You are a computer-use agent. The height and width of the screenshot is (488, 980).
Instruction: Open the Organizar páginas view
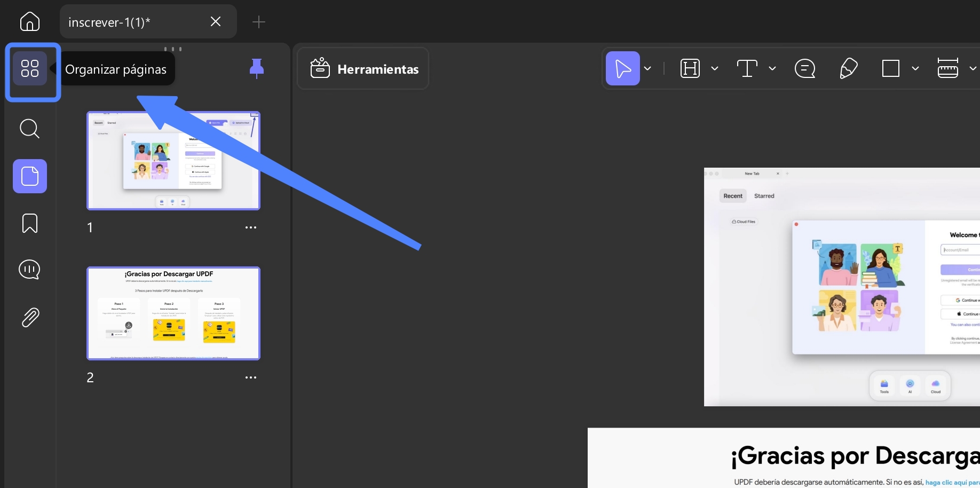click(x=30, y=68)
